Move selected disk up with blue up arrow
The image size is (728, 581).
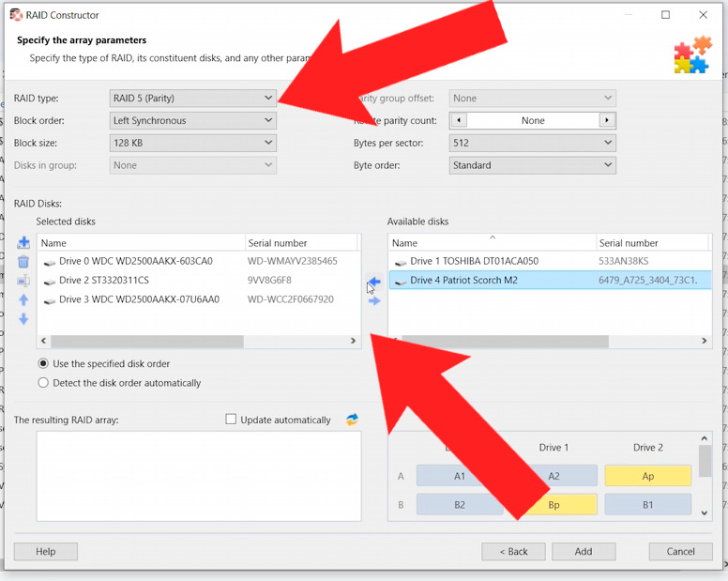23,300
